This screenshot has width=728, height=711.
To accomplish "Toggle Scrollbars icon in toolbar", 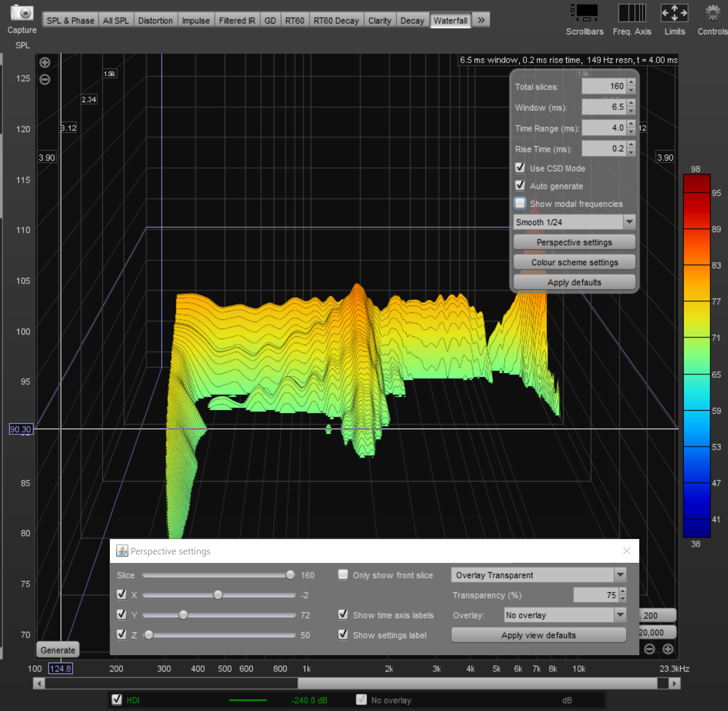I will (584, 13).
